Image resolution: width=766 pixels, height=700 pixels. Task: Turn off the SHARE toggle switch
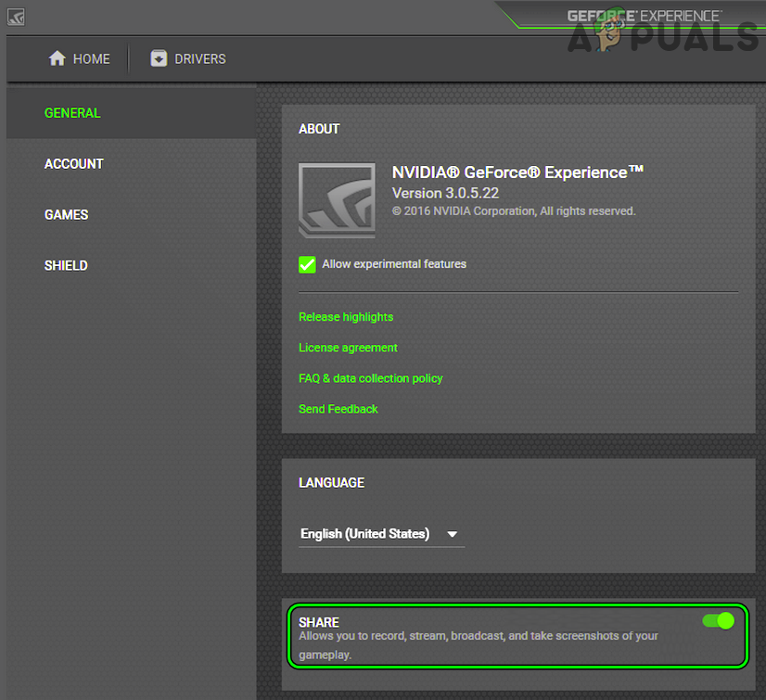719,620
